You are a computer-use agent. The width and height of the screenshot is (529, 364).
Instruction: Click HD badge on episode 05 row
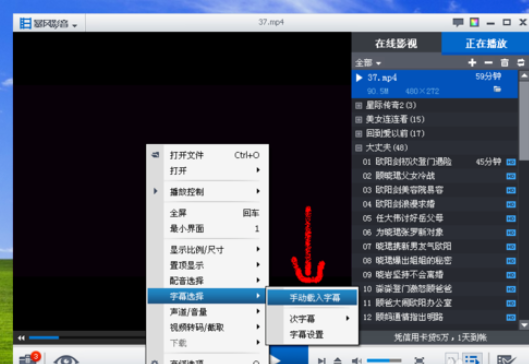click(511, 219)
